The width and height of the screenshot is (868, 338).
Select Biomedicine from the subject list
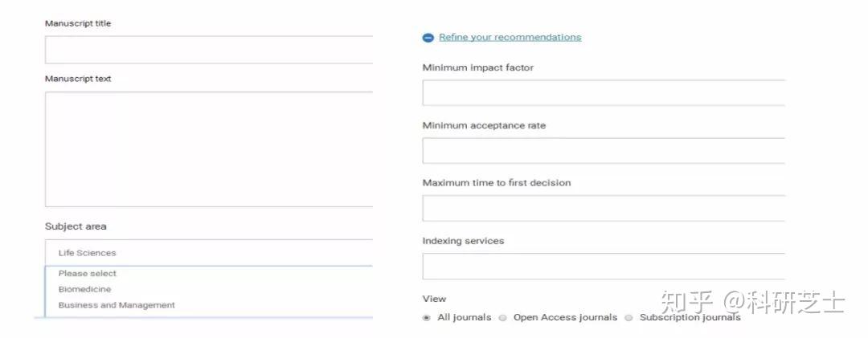(x=85, y=289)
